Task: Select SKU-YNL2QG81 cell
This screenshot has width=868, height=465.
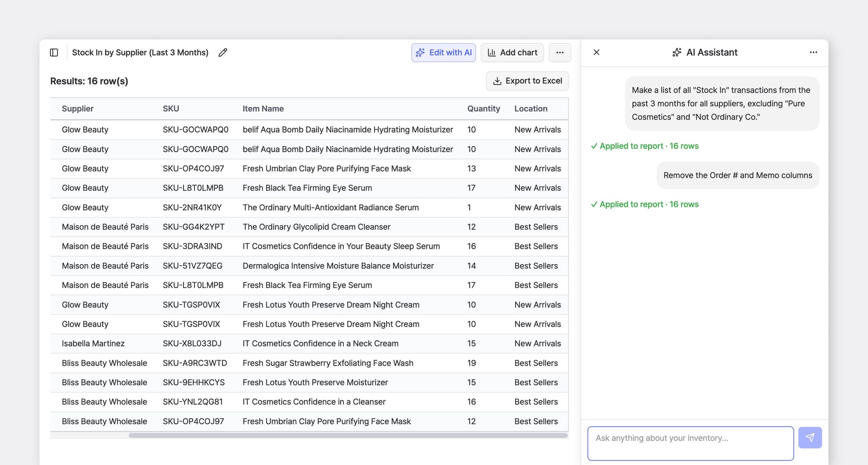Action: point(193,402)
